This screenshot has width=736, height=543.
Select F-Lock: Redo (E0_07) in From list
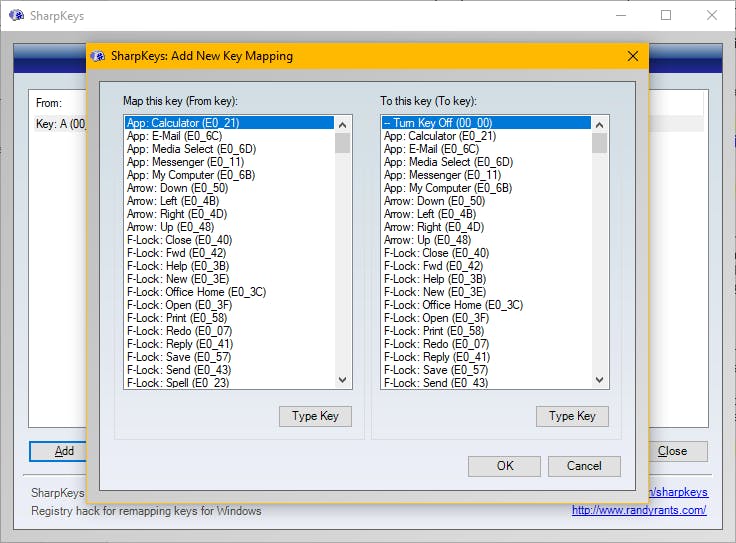point(230,331)
